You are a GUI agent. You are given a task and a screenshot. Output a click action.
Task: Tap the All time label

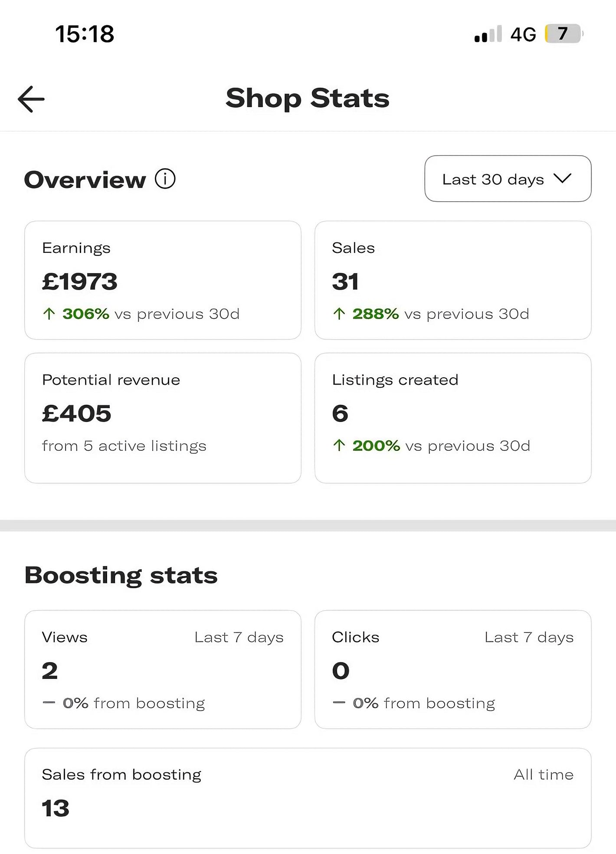pos(544,775)
